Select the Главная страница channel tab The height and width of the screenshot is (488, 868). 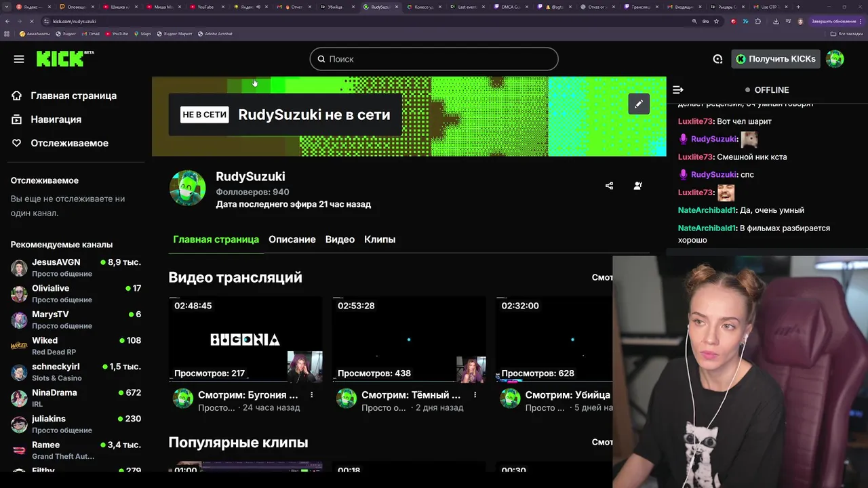point(216,239)
